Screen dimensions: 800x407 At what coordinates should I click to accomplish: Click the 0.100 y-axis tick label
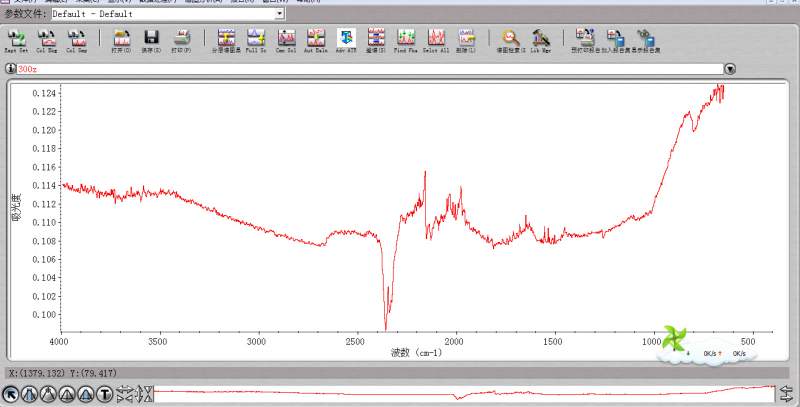point(44,315)
